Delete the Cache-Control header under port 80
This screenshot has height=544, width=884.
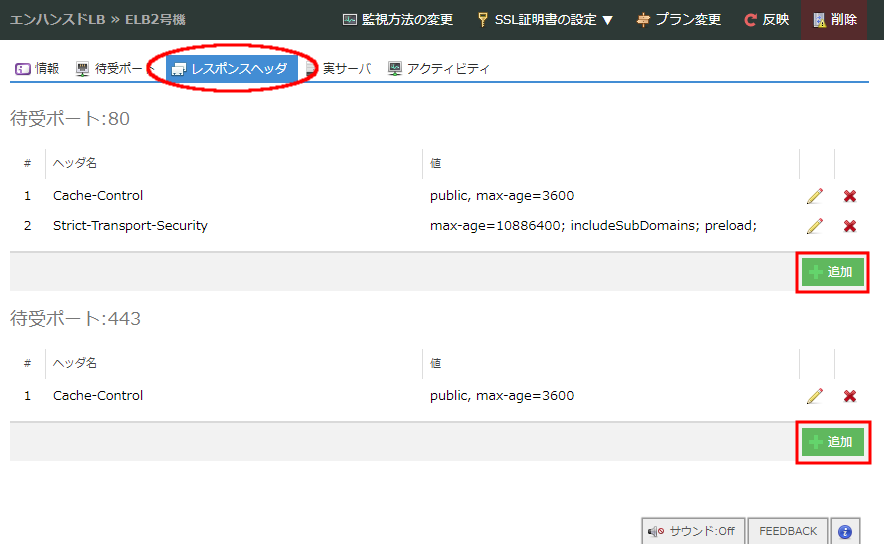[850, 196]
